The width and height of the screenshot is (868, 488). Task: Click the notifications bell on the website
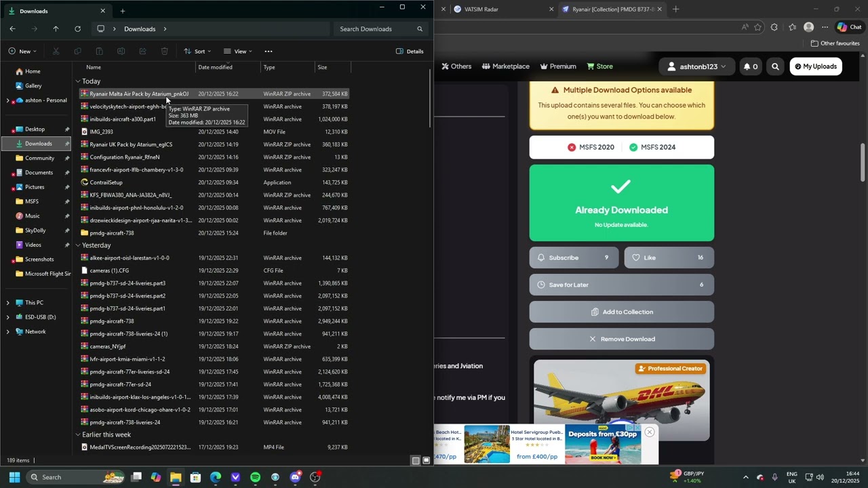tap(750, 66)
